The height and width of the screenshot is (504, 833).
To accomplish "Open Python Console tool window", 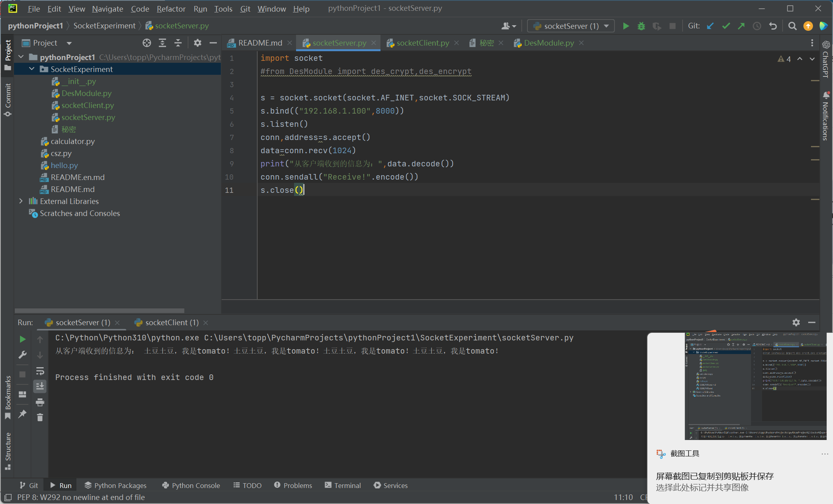I will coord(191,485).
